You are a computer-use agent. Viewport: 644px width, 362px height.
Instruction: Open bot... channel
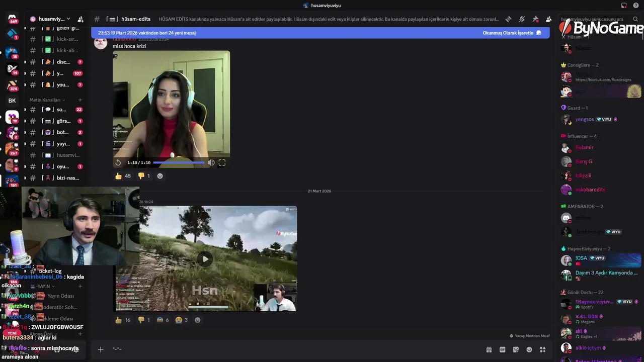coord(55,132)
